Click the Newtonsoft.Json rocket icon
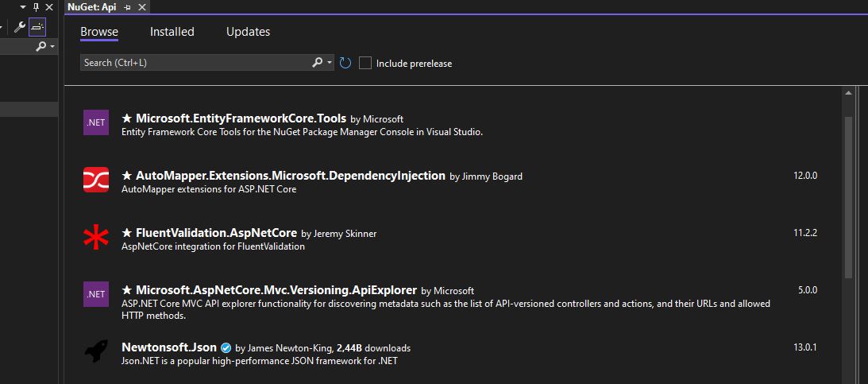Image resolution: width=868 pixels, height=384 pixels. coord(96,351)
